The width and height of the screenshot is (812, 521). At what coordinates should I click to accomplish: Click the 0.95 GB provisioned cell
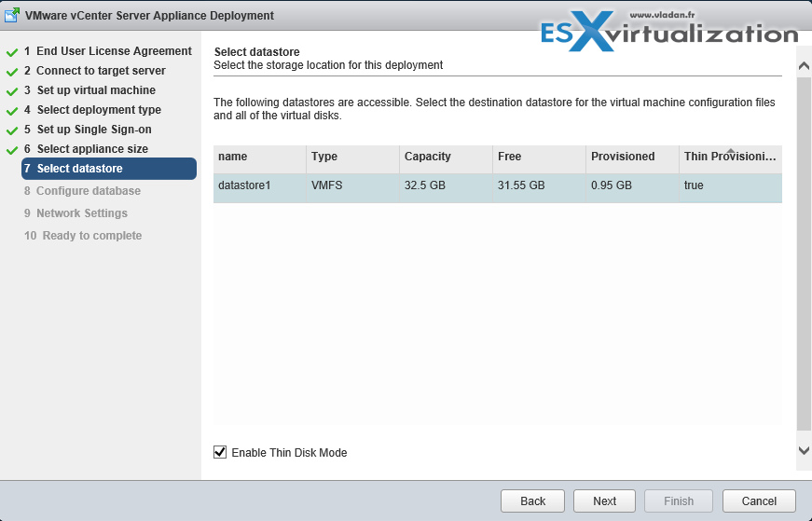pyautogui.click(x=632, y=188)
